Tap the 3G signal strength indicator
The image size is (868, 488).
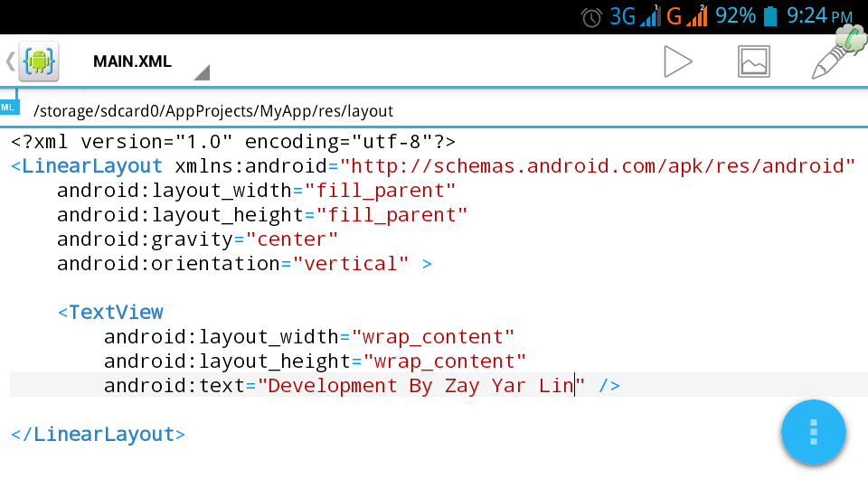click(x=635, y=16)
